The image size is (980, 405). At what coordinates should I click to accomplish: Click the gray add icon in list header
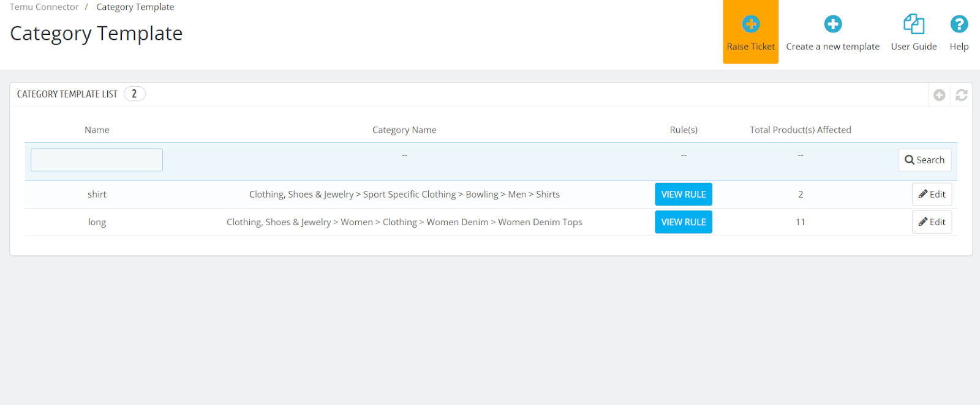point(939,95)
